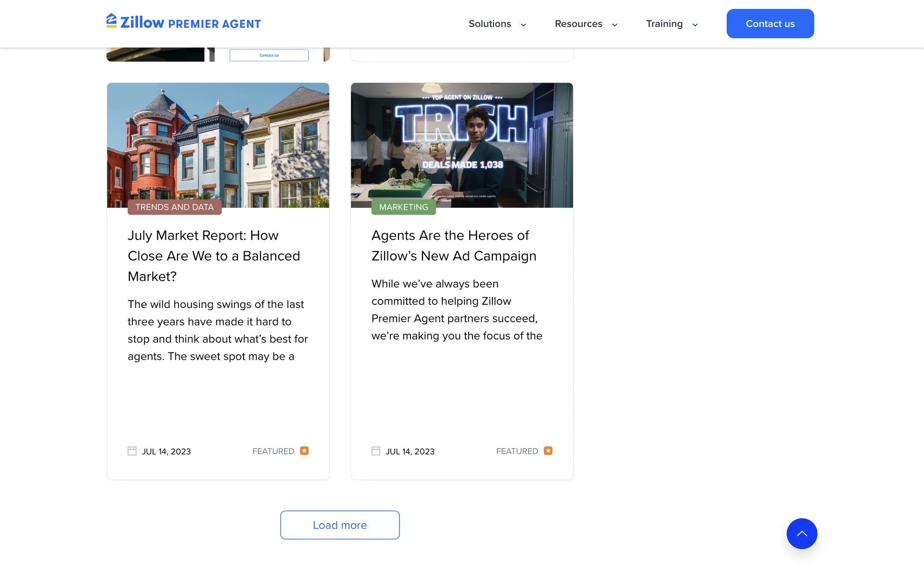Click featured star icon on Agents Heroes card

pyautogui.click(x=548, y=451)
